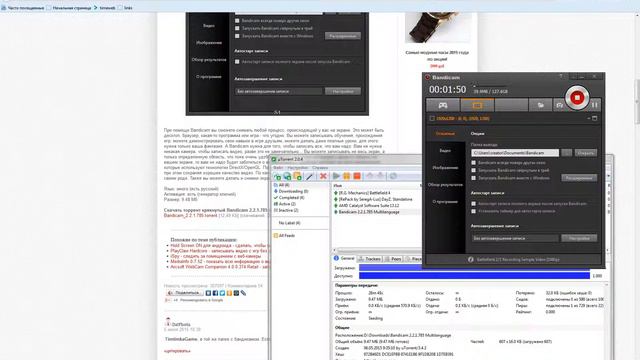Open the Изображения section in Bandicam sidebar
Image resolution: width=640 pixels, height=360 pixels.
[x=445, y=168]
